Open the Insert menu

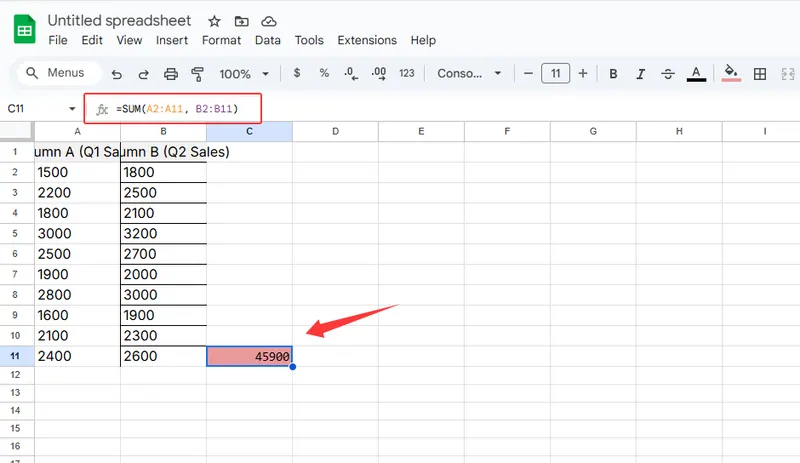(172, 40)
